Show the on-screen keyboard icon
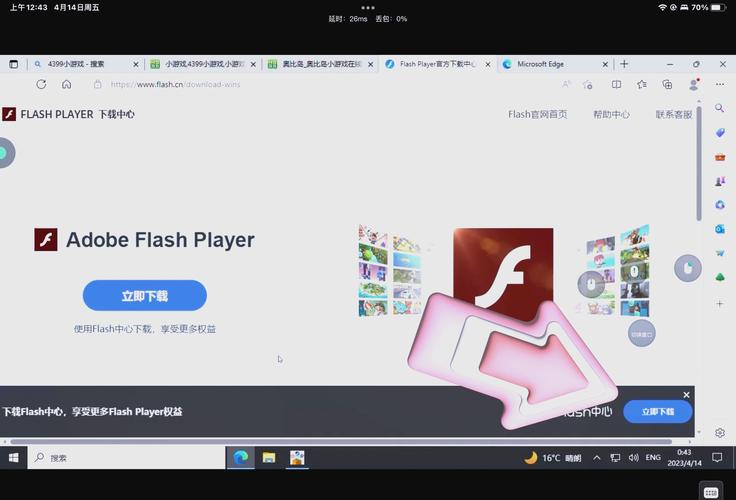736x500 pixels. tap(711, 492)
